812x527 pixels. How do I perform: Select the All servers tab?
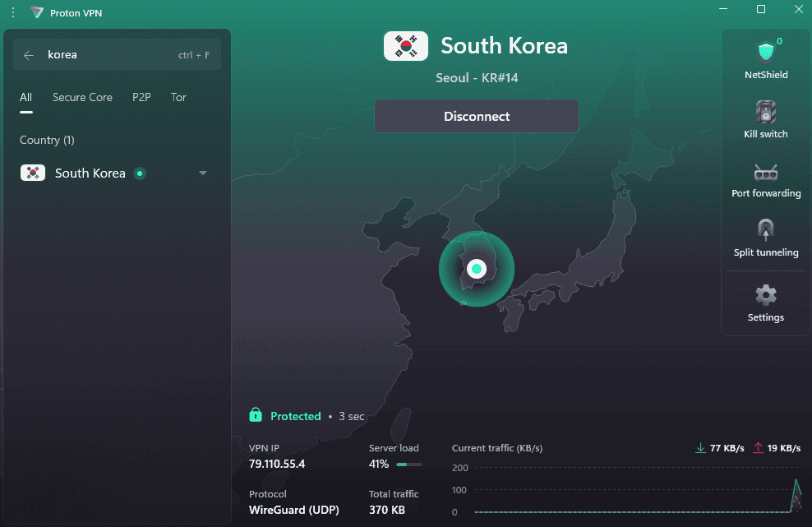click(x=26, y=97)
